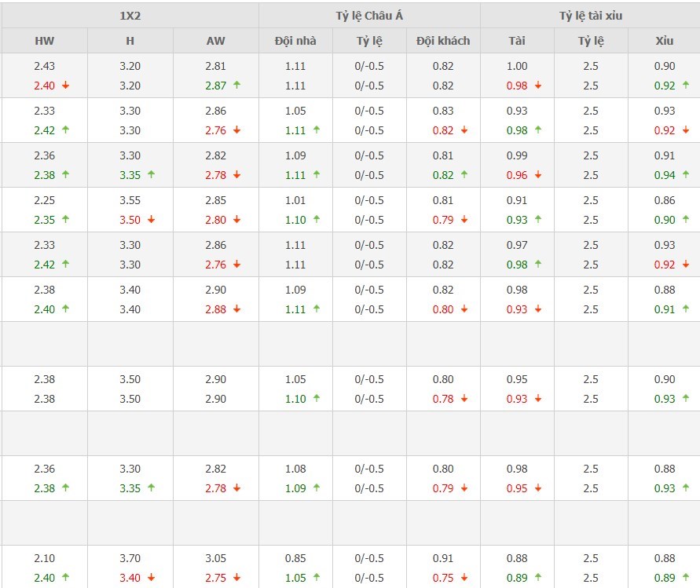Click the 2.10 opening HW odds value
700x588 pixels.
44,558
